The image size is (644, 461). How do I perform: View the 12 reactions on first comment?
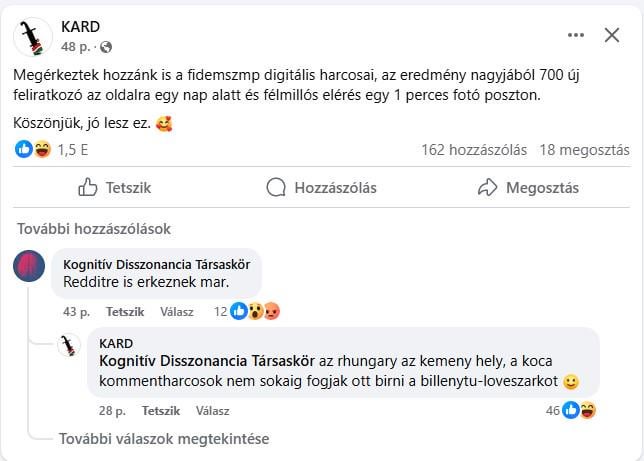(x=247, y=311)
